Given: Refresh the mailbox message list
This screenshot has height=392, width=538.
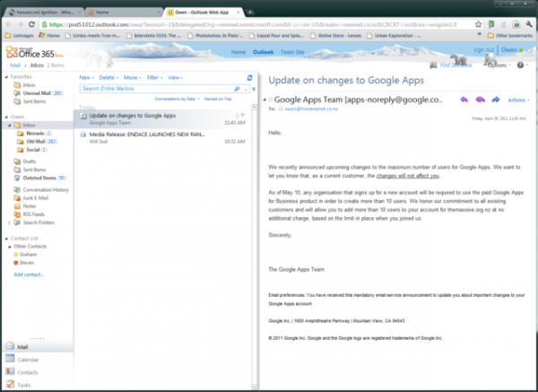Looking at the screenshot, I should tap(250, 78).
